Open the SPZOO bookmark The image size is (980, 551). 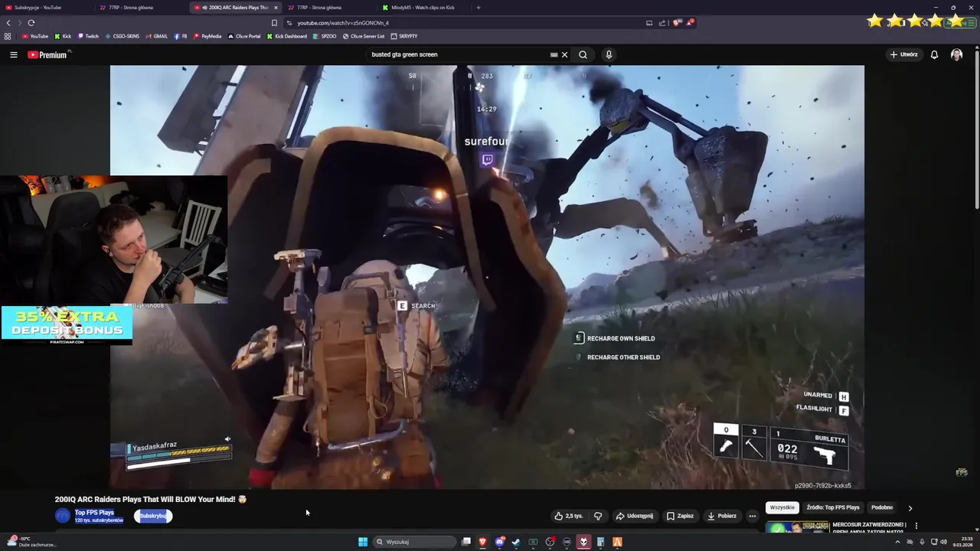(x=325, y=36)
